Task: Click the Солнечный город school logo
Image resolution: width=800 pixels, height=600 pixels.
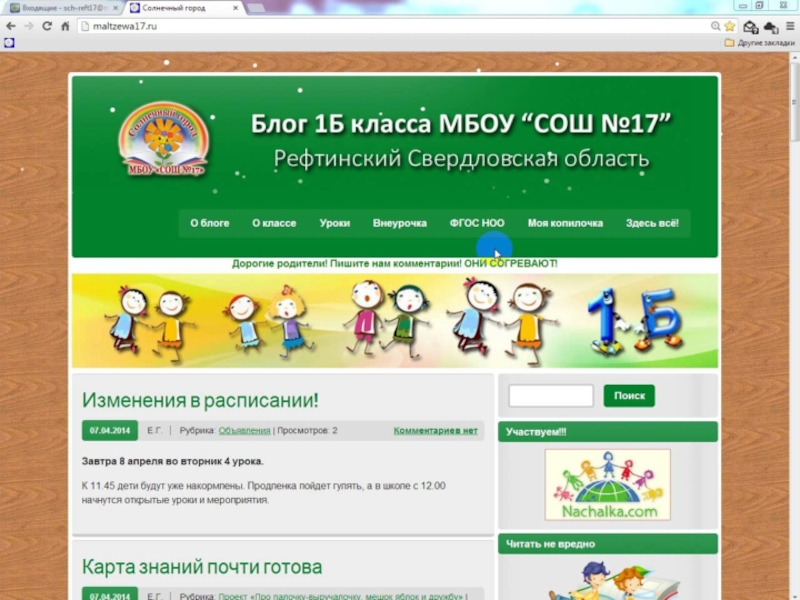Action: coord(164,139)
